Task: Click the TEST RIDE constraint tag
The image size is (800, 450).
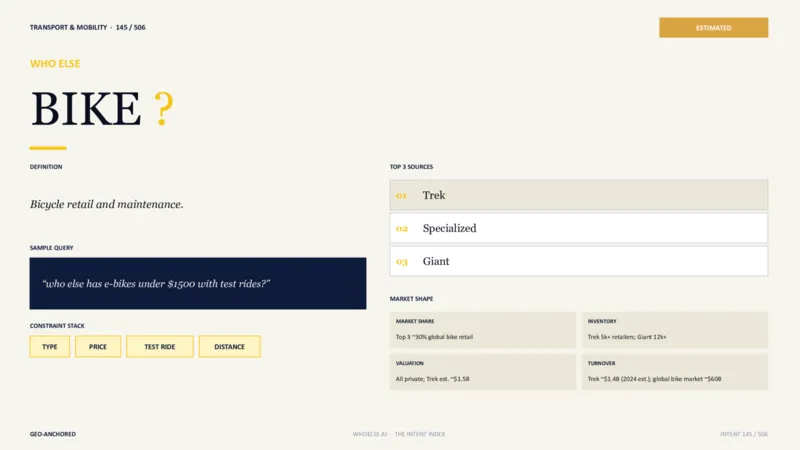Action: pos(160,346)
